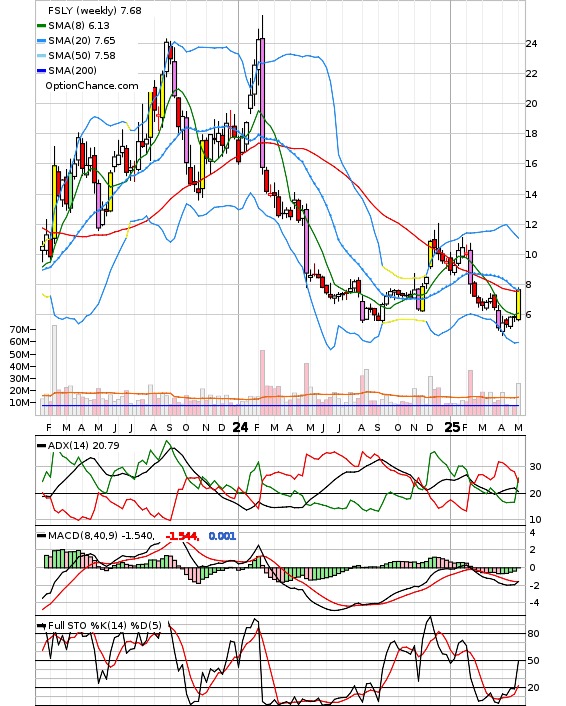Click the blue SMA(20) legend swatch
566x706 pixels.
pyautogui.click(x=41, y=41)
